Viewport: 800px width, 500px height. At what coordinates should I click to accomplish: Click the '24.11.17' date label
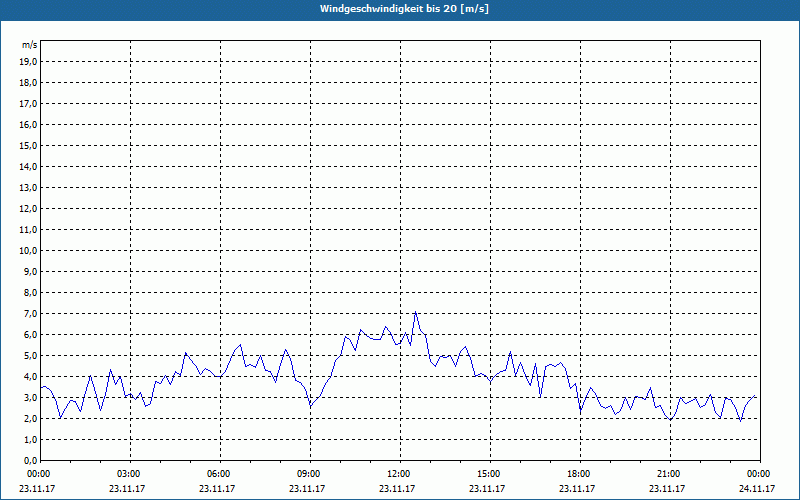pyautogui.click(x=757, y=488)
